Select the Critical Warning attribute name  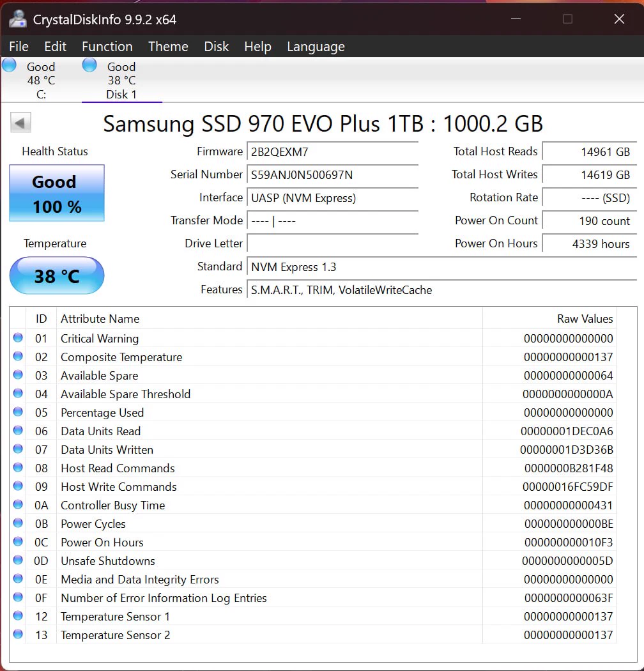tap(100, 339)
